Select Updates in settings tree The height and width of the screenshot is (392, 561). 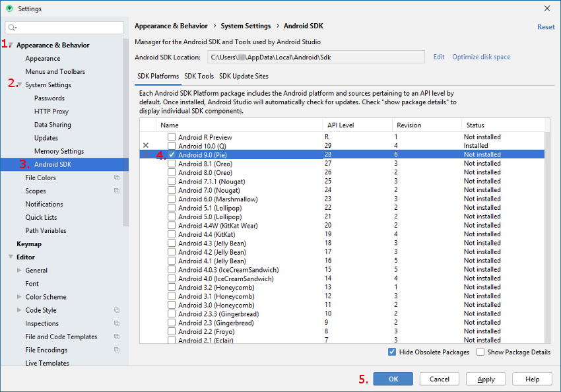tap(46, 138)
